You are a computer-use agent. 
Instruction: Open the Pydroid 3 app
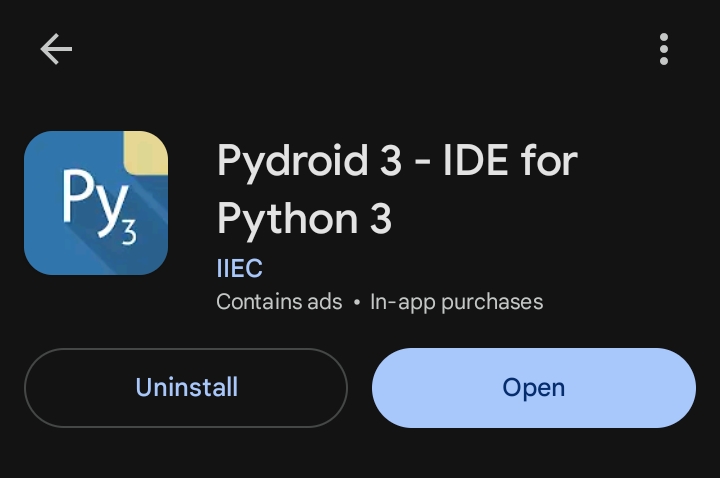(x=533, y=388)
